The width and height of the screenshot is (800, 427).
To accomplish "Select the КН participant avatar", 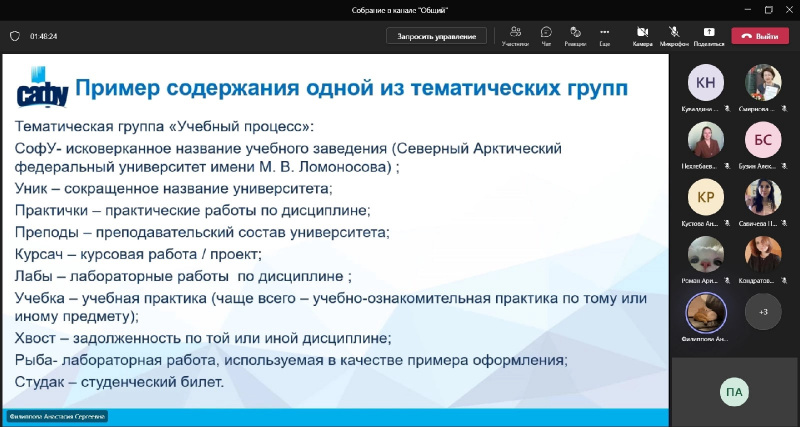I will [x=706, y=83].
